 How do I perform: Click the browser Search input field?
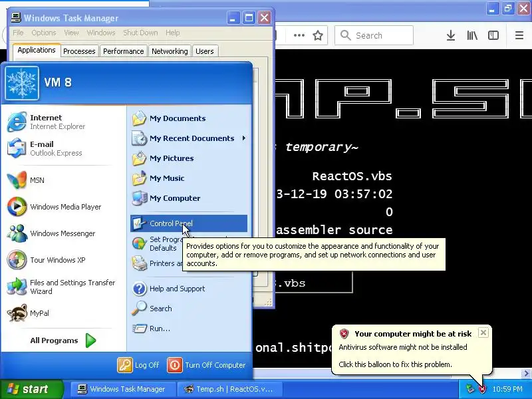coord(374,35)
